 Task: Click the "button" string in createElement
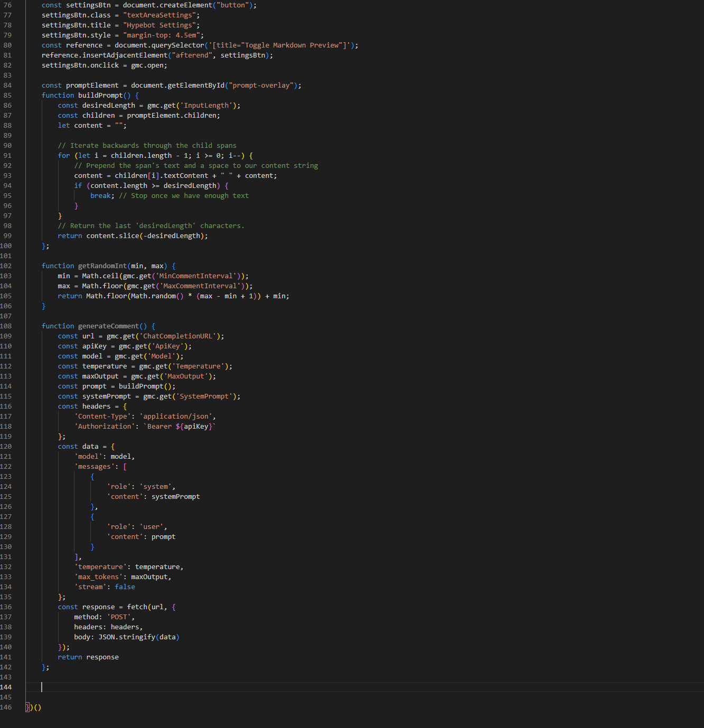232,5
